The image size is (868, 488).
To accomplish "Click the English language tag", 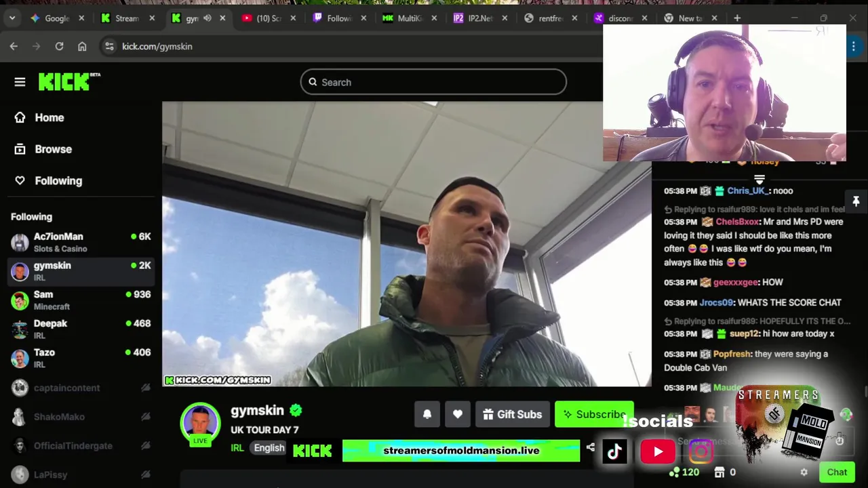I will (x=269, y=448).
